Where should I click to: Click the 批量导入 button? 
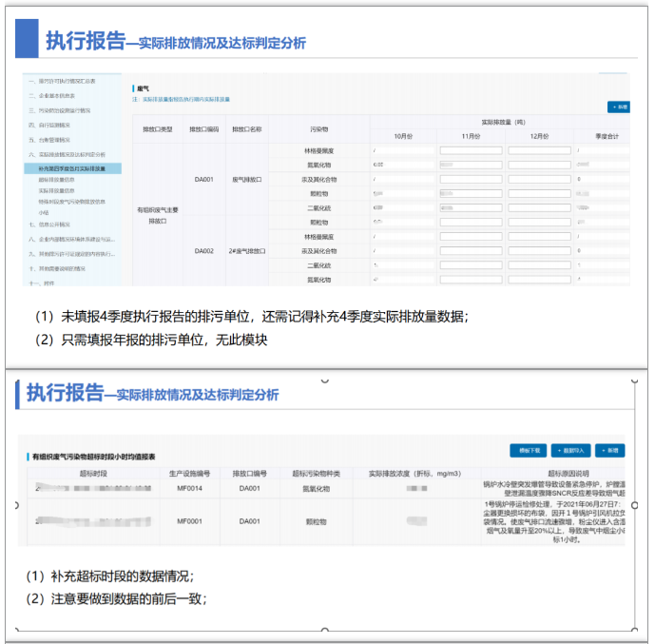pyautogui.click(x=571, y=450)
